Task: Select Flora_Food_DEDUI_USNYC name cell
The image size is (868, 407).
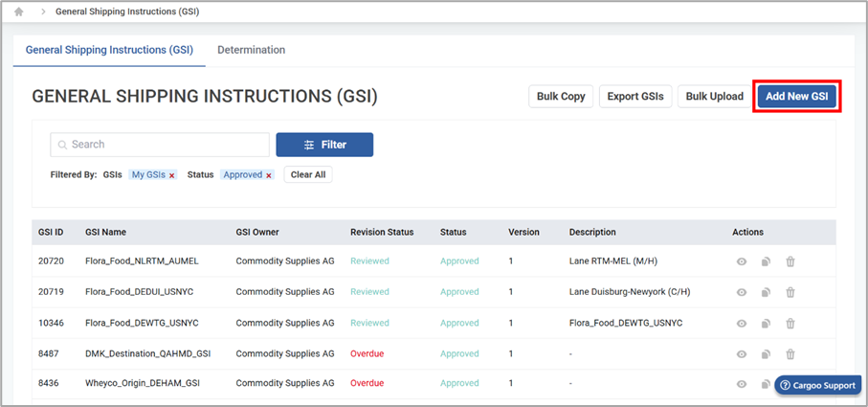Action: 140,292
